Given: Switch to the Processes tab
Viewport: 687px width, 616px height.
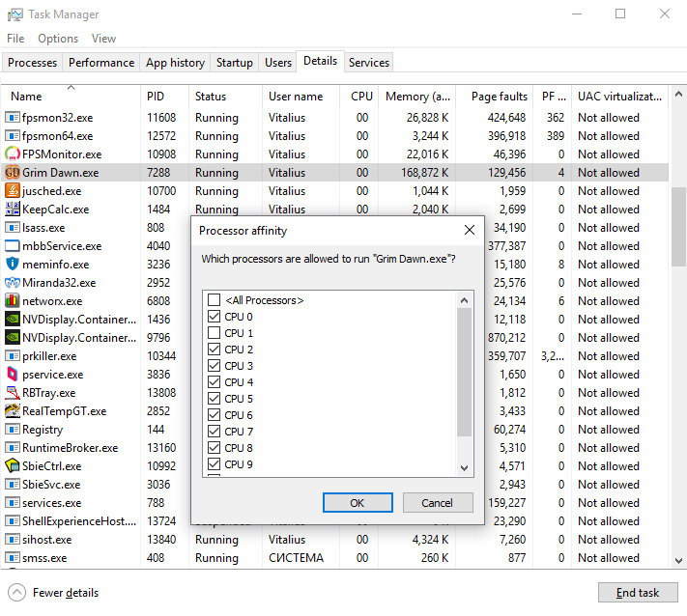Looking at the screenshot, I should click(x=33, y=63).
